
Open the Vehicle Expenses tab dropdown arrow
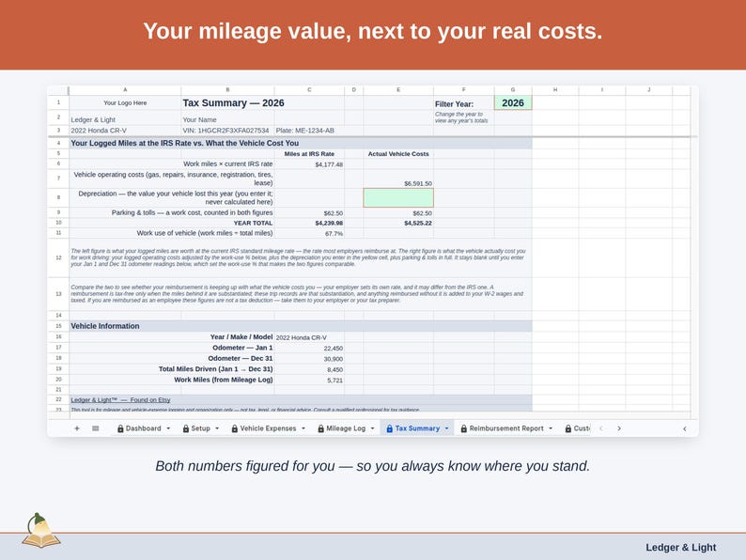click(x=303, y=428)
